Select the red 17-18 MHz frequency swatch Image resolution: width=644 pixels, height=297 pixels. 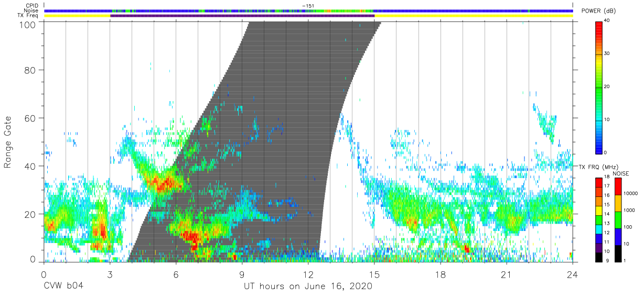[599, 183]
